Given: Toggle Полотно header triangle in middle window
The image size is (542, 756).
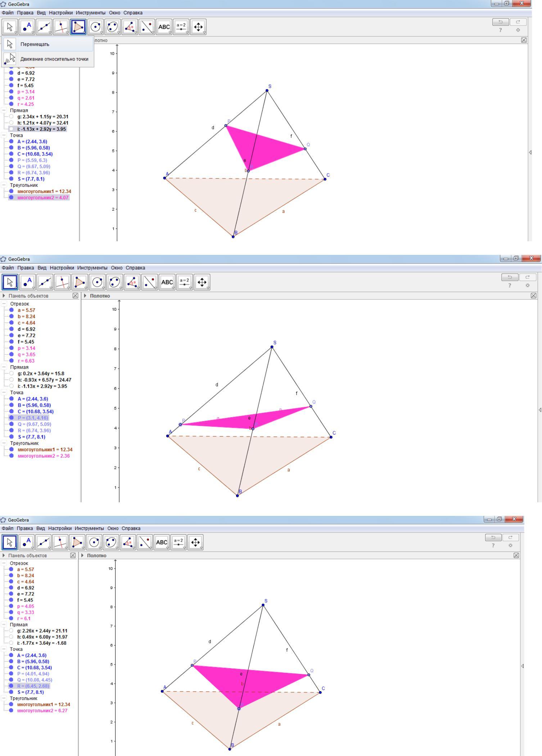Looking at the screenshot, I should click(x=85, y=296).
